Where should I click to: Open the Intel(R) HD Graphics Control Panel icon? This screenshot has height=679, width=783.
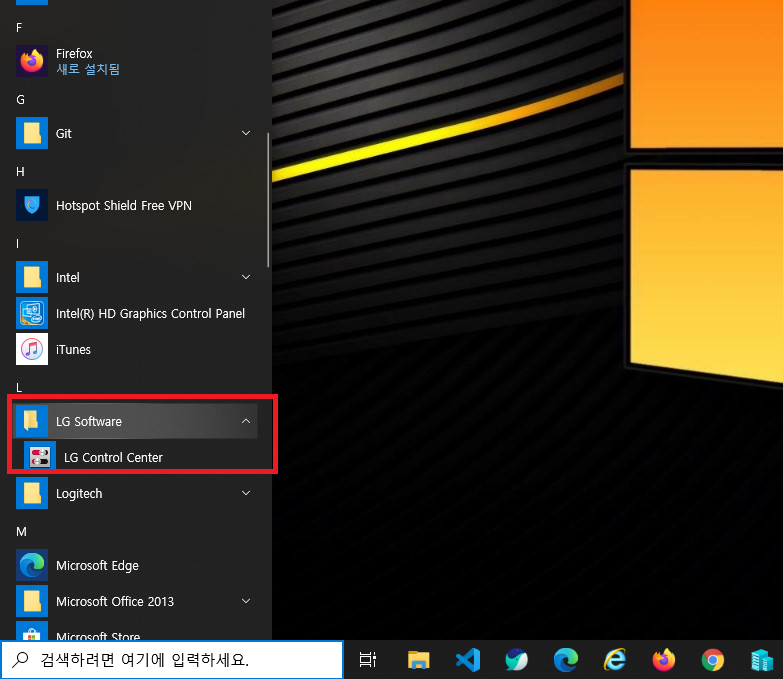pos(32,313)
